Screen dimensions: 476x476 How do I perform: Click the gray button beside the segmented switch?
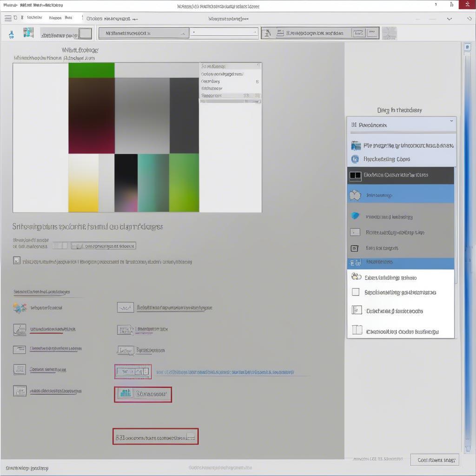click(104, 245)
